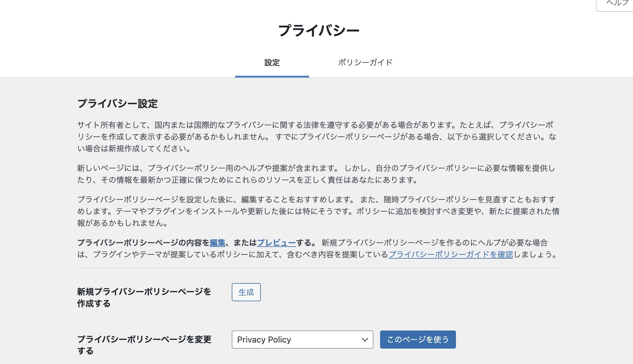The image size is (633, 364).
Task: Click the プライバシー page title
Action: pos(319,30)
